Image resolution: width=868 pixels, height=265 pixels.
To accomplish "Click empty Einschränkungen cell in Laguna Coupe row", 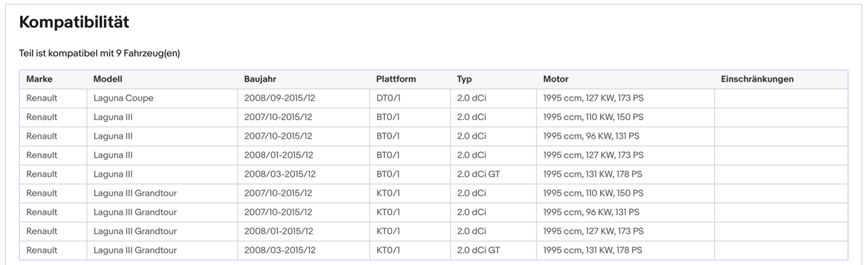I will pyautogui.click(x=780, y=98).
